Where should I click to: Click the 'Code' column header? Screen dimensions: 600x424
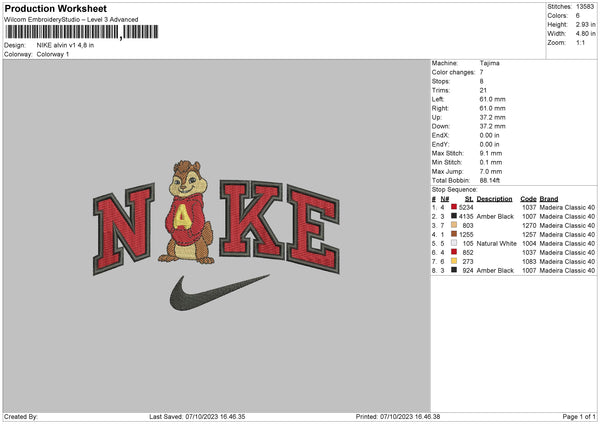528,199
